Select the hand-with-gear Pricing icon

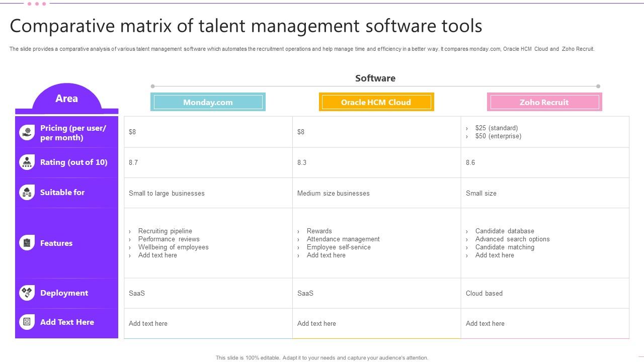click(x=27, y=132)
